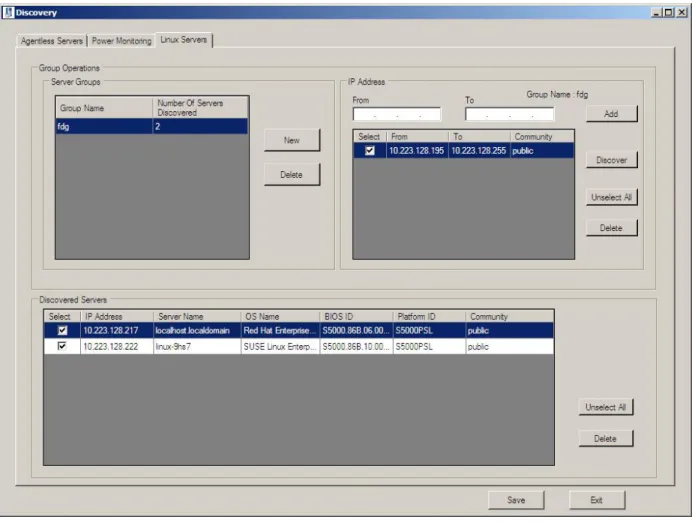Click To column header in IP table
This screenshot has width=692, height=523.
point(479,137)
